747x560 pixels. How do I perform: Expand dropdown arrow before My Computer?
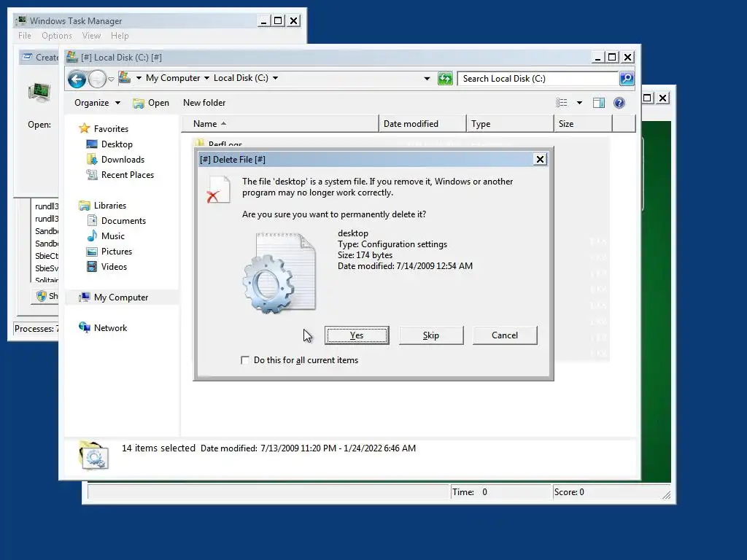tap(139, 77)
